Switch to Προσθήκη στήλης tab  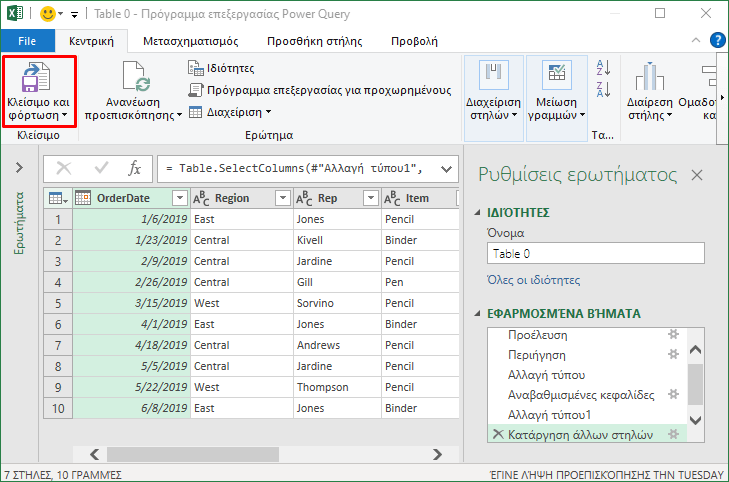[x=314, y=41]
